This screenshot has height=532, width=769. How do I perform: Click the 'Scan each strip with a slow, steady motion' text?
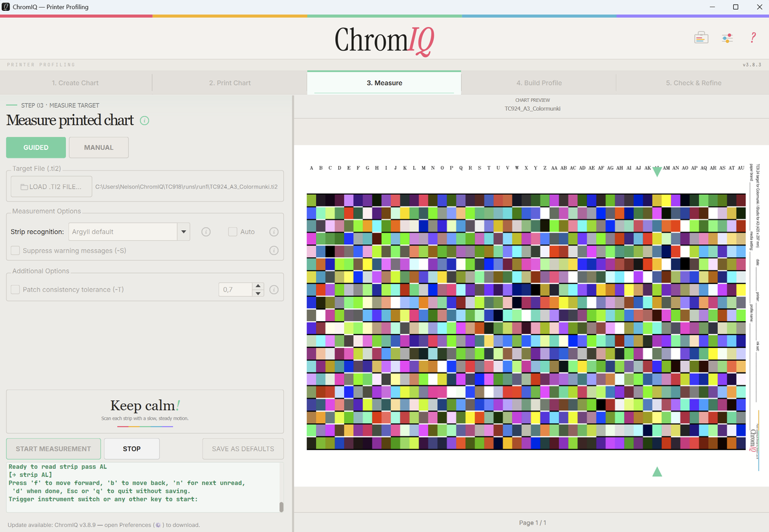pyautogui.click(x=145, y=419)
